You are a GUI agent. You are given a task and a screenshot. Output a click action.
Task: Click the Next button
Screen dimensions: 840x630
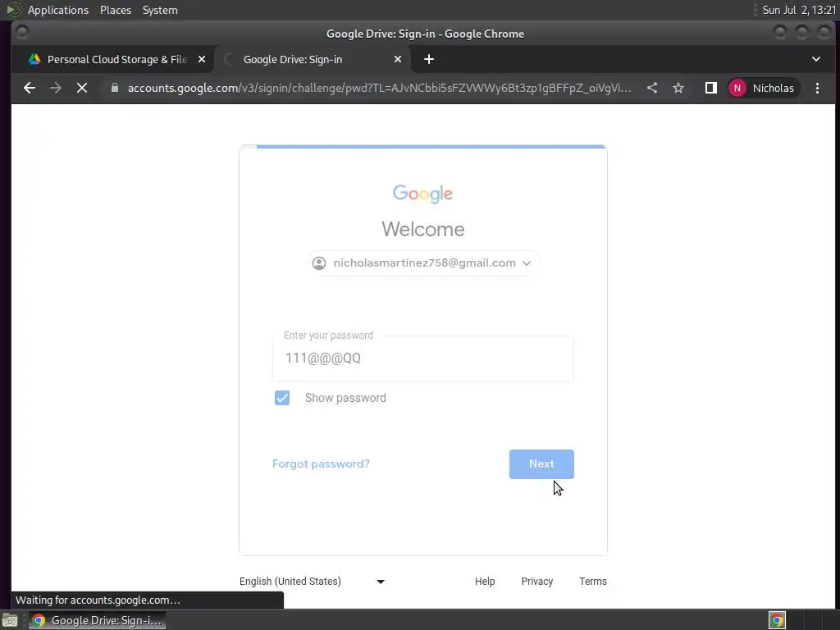pos(541,464)
